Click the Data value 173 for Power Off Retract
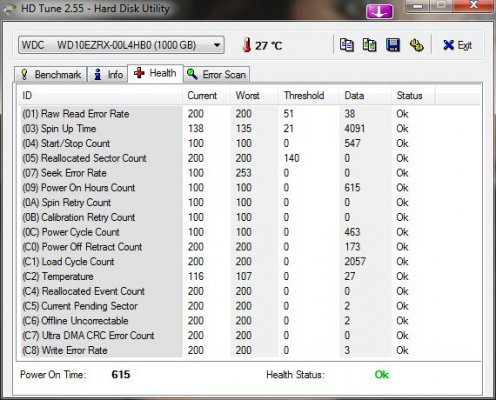Viewport: 496px width, 400px height. [x=352, y=247]
